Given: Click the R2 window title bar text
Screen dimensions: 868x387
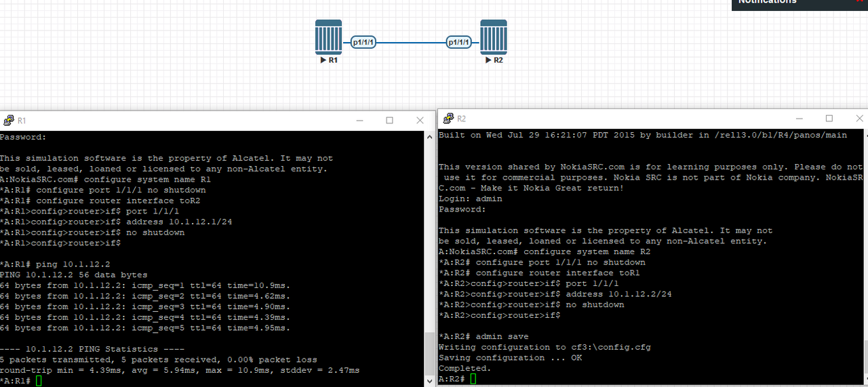Looking at the screenshot, I should (x=462, y=119).
